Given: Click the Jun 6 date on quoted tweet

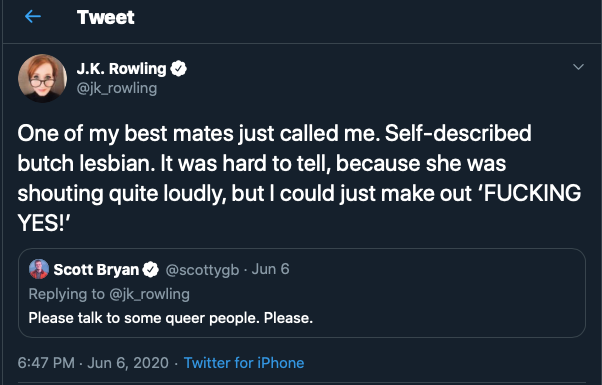Looking at the screenshot, I should click(x=270, y=269).
